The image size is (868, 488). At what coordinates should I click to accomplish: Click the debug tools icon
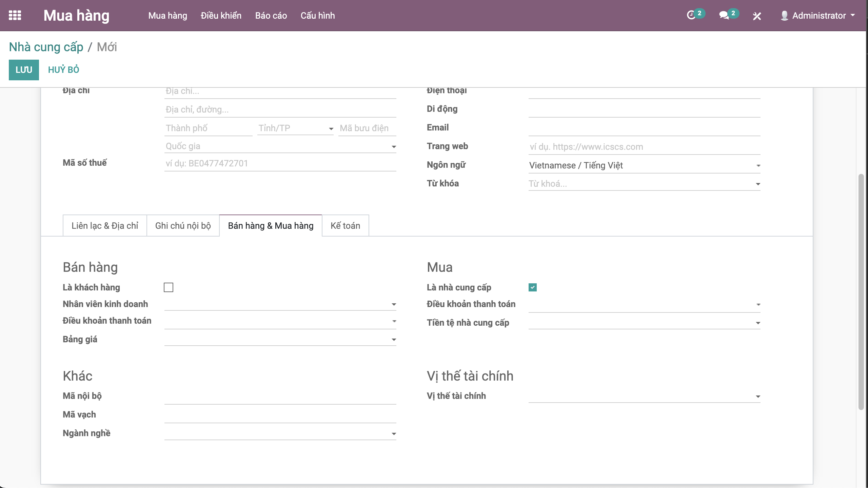tap(757, 16)
